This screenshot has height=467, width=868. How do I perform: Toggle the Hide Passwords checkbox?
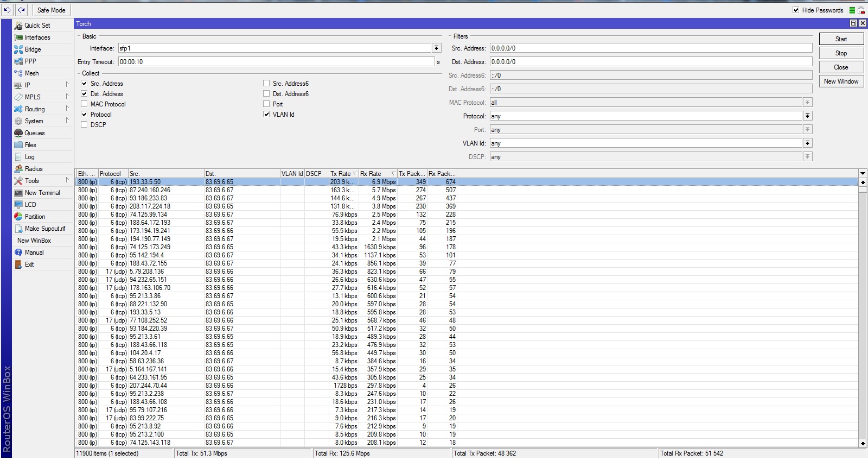point(796,10)
